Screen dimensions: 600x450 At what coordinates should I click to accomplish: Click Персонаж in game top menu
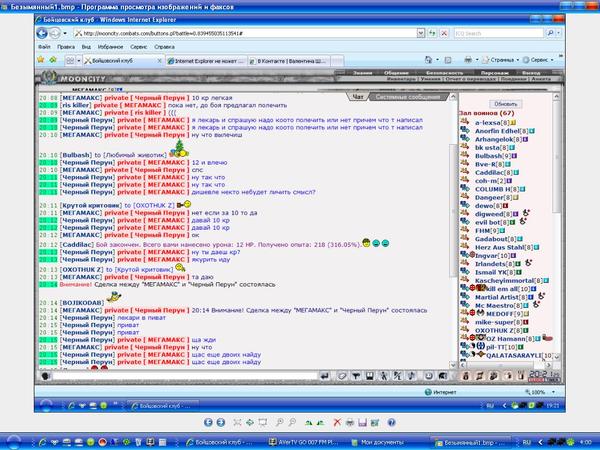click(494, 73)
